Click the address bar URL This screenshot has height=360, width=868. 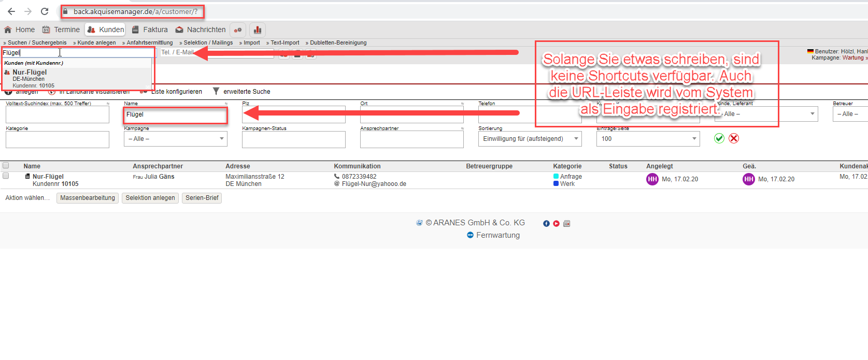135,11
